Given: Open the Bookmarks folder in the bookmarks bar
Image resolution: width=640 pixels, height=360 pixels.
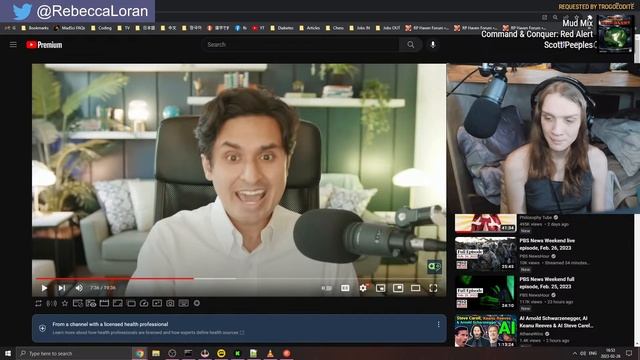Looking at the screenshot, I should (x=35, y=28).
